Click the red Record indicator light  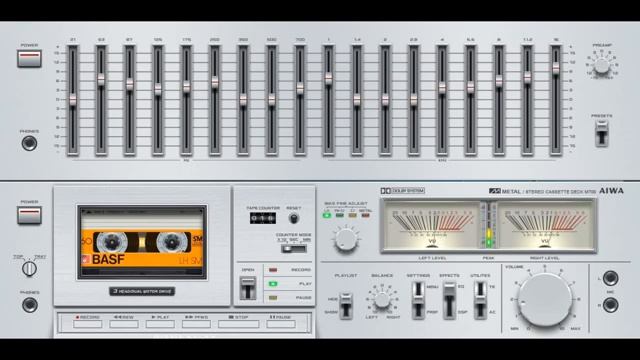coord(273,270)
